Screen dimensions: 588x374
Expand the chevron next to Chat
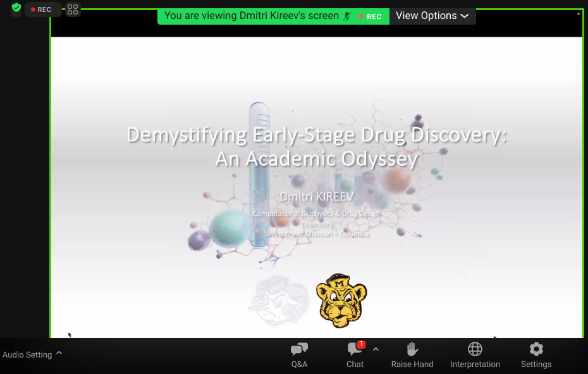pyautogui.click(x=376, y=349)
